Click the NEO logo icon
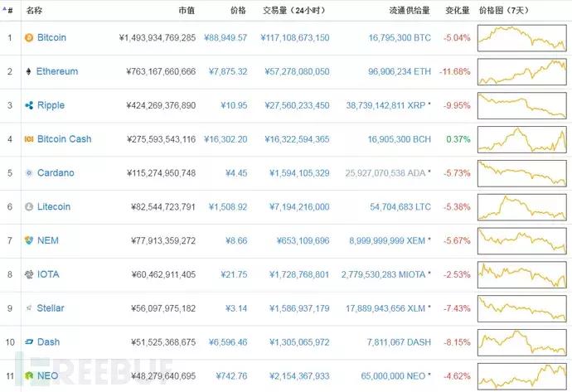The width and height of the screenshot is (572, 392). tap(29, 375)
